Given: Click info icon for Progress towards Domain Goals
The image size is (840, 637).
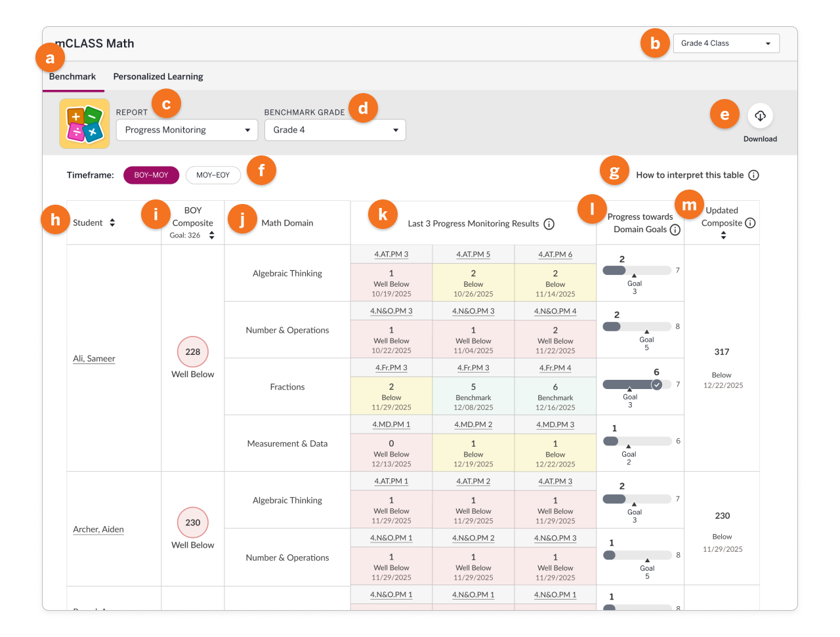Looking at the screenshot, I should (x=675, y=230).
